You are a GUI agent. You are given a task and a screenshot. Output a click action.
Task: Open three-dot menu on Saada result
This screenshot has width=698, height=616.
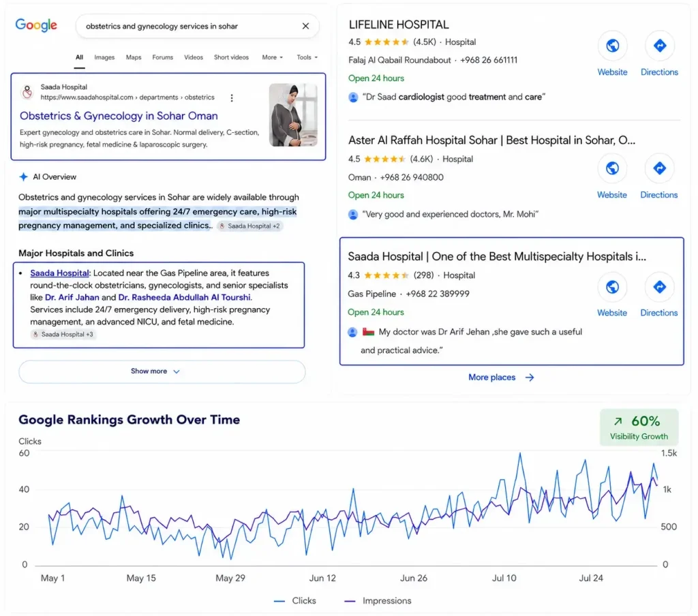232,98
